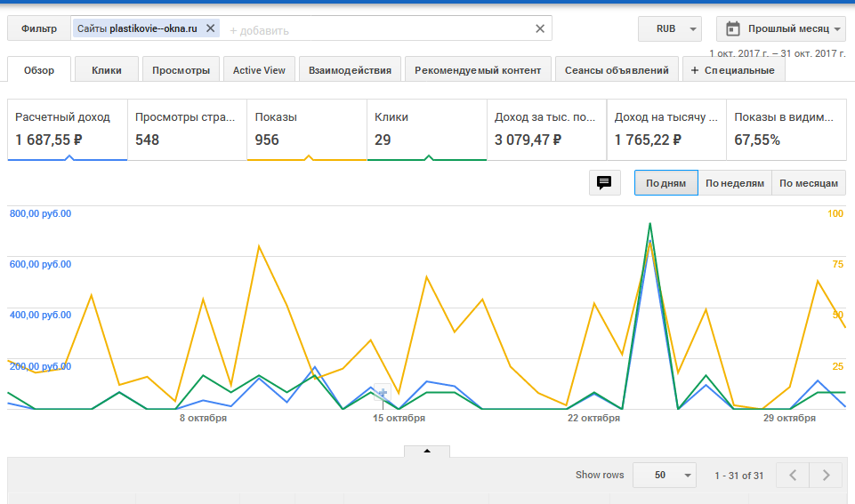The image size is (855, 504).
Task: Open the Show rows 50 dropdown
Action: pyautogui.click(x=664, y=476)
